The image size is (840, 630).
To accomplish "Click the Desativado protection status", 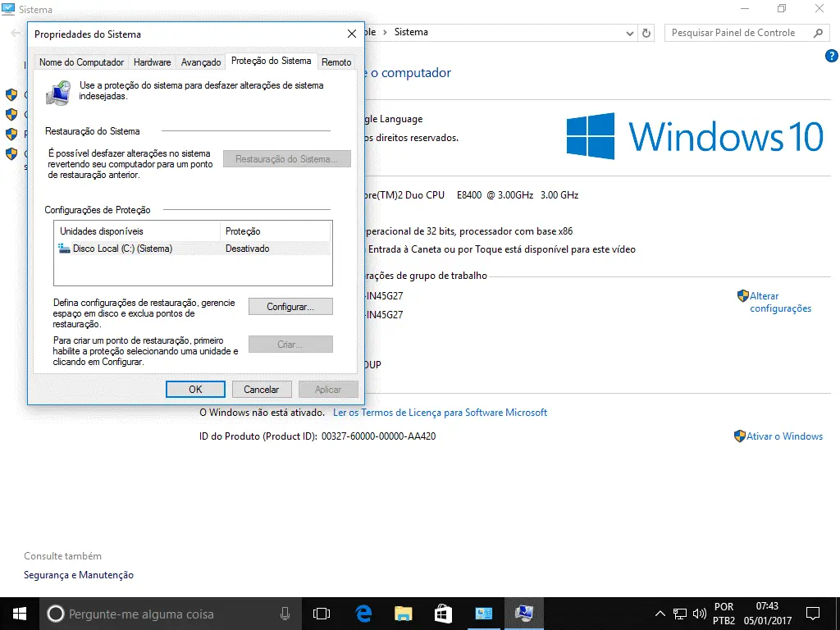I will (248, 249).
